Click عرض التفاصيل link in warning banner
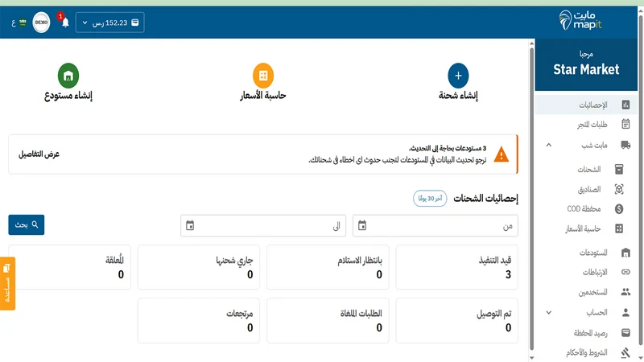644x362 pixels. pos(39,154)
